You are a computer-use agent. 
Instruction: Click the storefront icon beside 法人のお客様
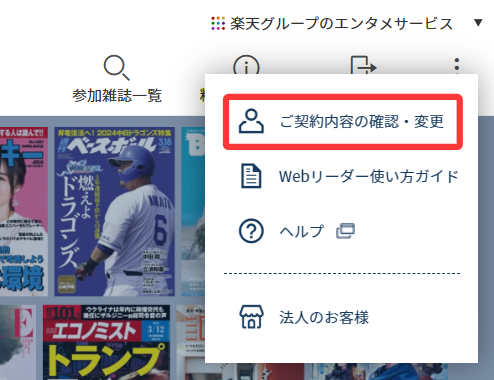pyautogui.click(x=251, y=317)
